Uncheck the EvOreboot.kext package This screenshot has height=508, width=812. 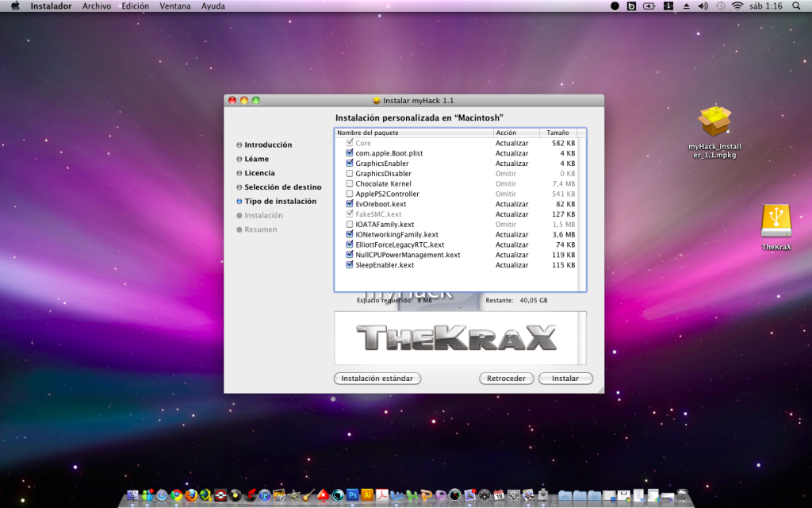pyautogui.click(x=350, y=204)
